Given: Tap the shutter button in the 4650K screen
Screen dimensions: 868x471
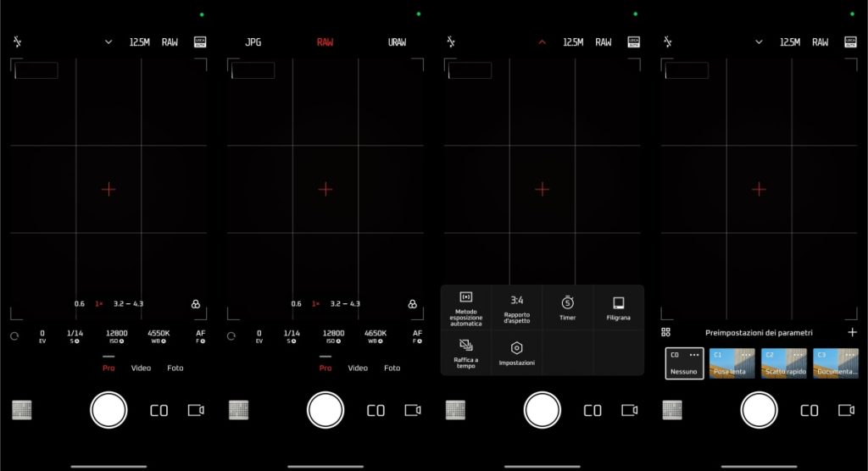Looking at the screenshot, I should pyautogui.click(x=325, y=410).
